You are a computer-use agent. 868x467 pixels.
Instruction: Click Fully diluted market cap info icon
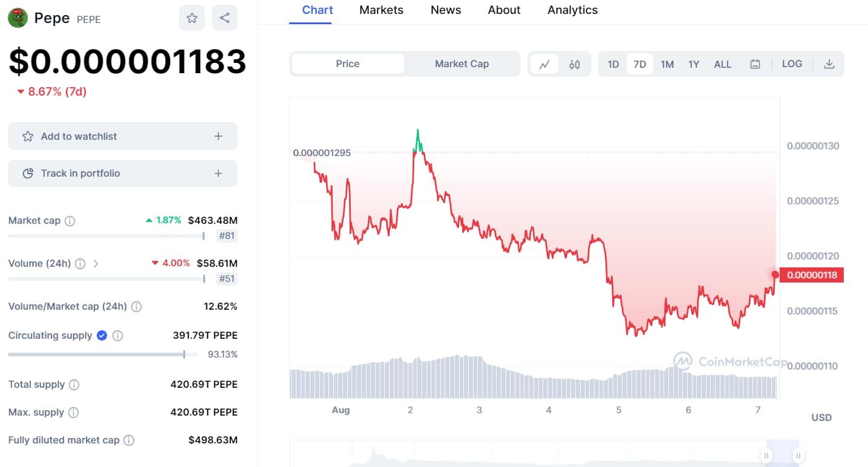point(129,440)
